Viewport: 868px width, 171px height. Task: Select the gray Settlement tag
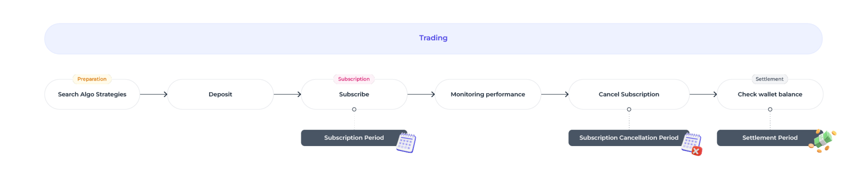point(770,79)
